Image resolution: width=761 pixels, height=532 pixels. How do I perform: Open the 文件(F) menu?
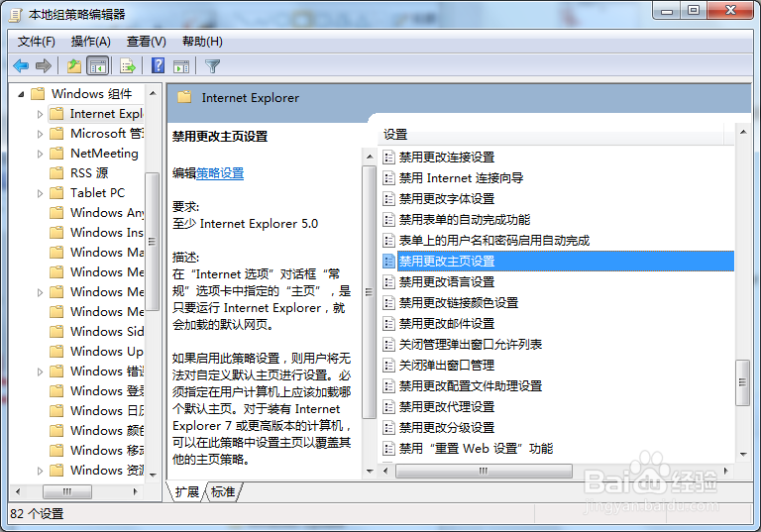click(36, 42)
